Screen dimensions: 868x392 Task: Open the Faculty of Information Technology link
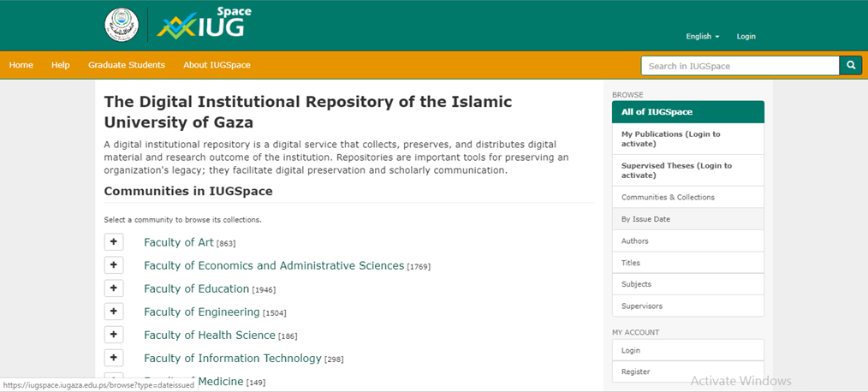233,359
